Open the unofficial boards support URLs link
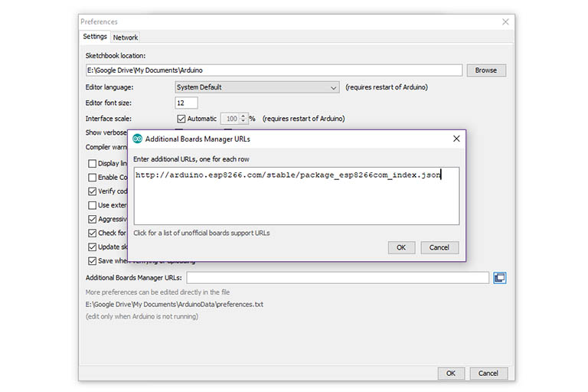The image size is (588, 392). [202, 233]
